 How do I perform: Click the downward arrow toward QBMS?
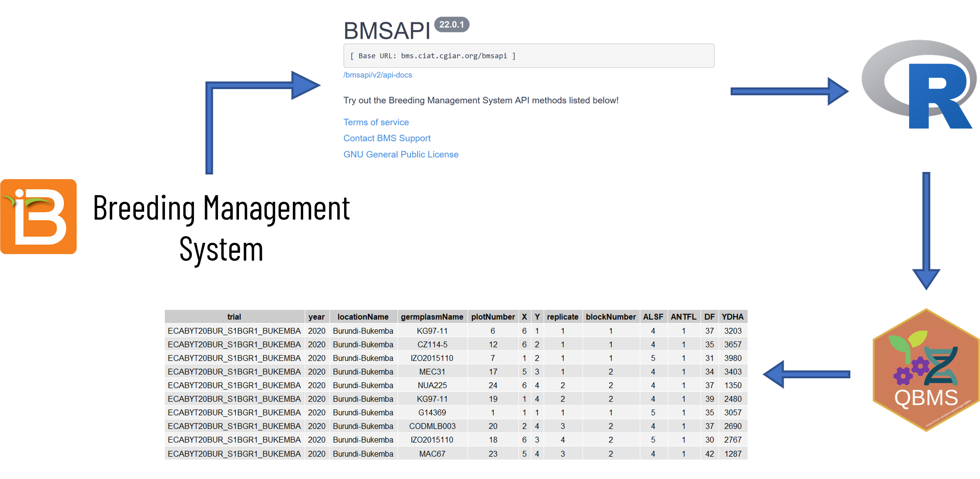coord(926,230)
